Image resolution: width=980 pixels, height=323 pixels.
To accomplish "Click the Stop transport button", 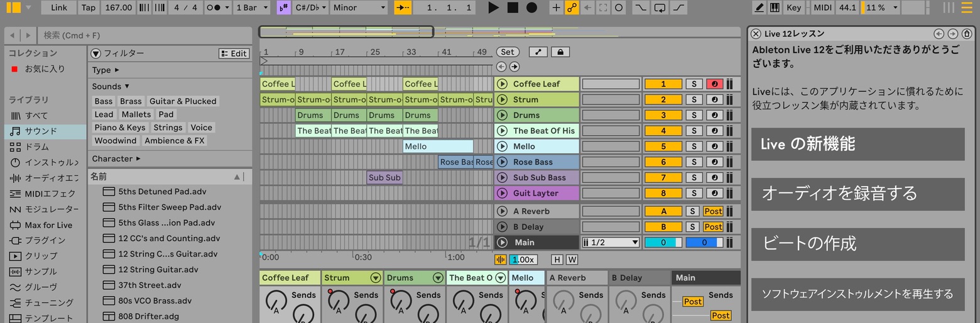I will click(x=513, y=8).
